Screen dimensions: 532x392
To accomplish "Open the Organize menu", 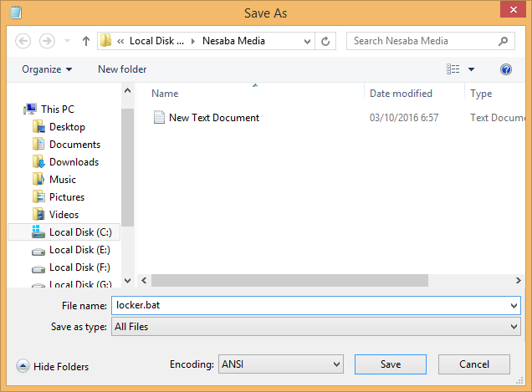I will (47, 69).
